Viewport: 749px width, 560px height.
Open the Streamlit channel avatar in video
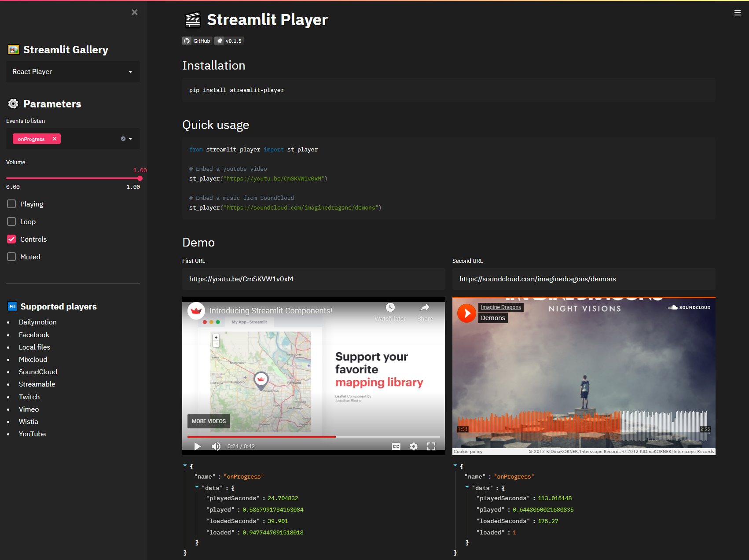coord(196,311)
